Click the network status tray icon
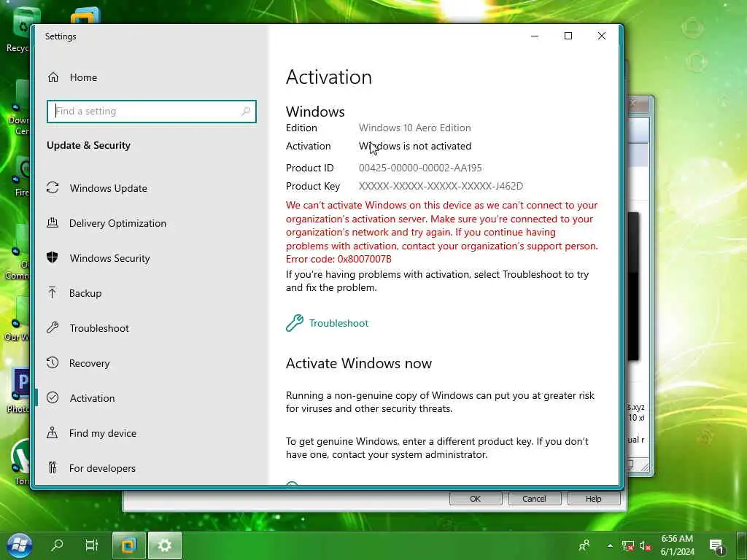The height and width of the screenshot is (560, 747). pos(628,545)
